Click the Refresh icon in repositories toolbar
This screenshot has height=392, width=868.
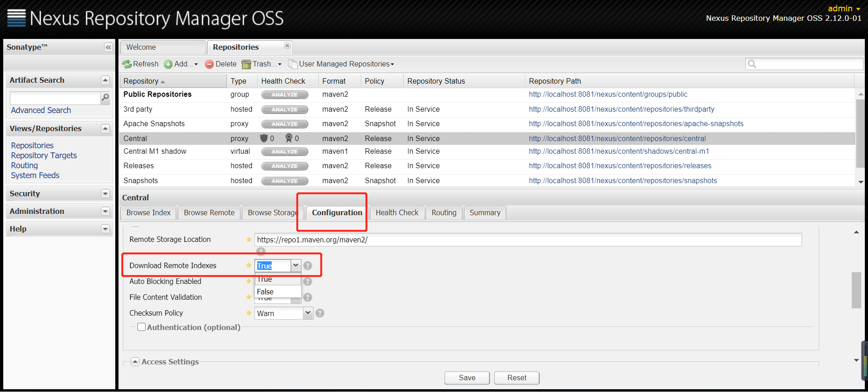[127, 64]
